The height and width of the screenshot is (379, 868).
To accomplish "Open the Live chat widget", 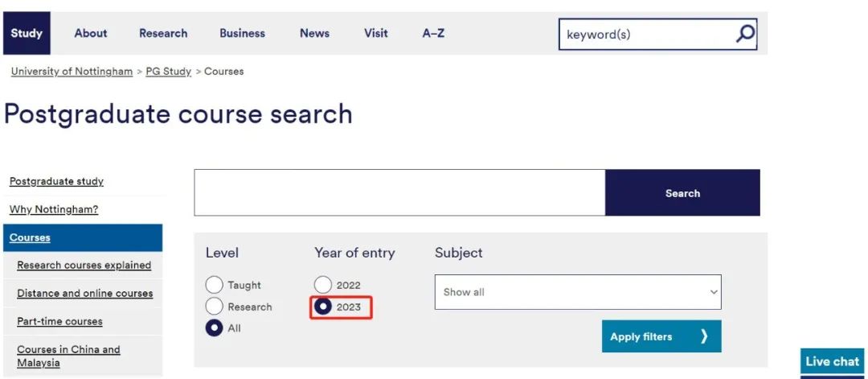I will click(832, 362).
